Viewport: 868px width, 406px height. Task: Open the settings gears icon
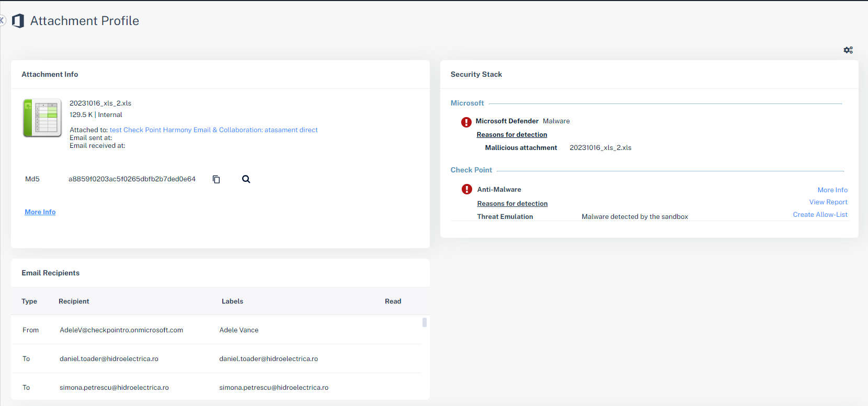(848, 50)
